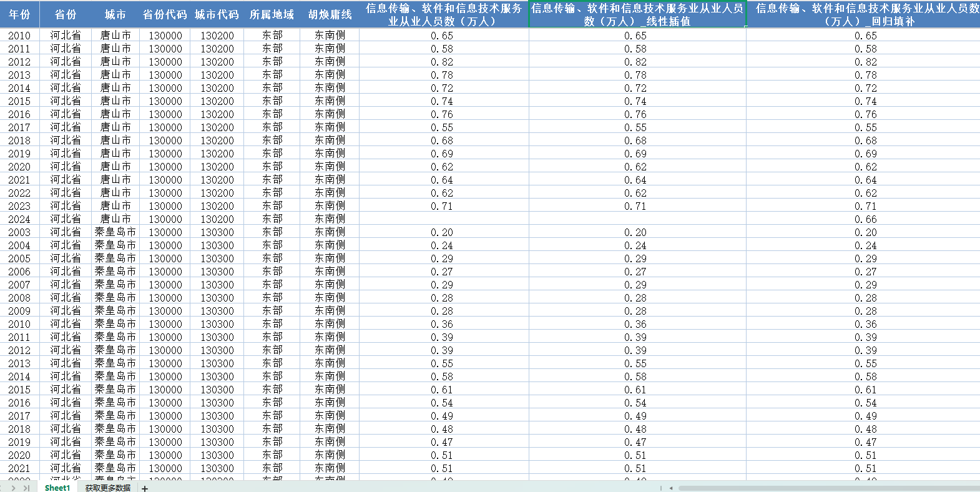
Task: Click 秦皇岛市 2011 value 0.39 in original column
Action: pos(442,337)
